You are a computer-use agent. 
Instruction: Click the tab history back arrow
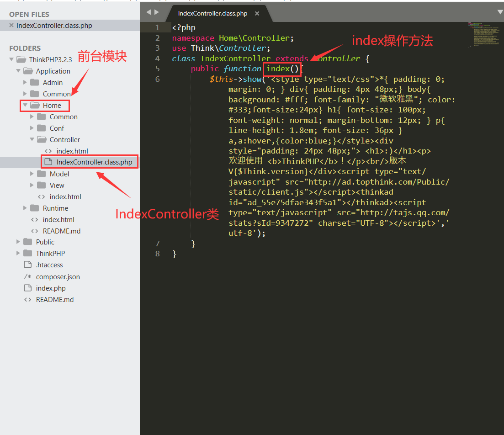pyautogui.click(x=149, y=12)
